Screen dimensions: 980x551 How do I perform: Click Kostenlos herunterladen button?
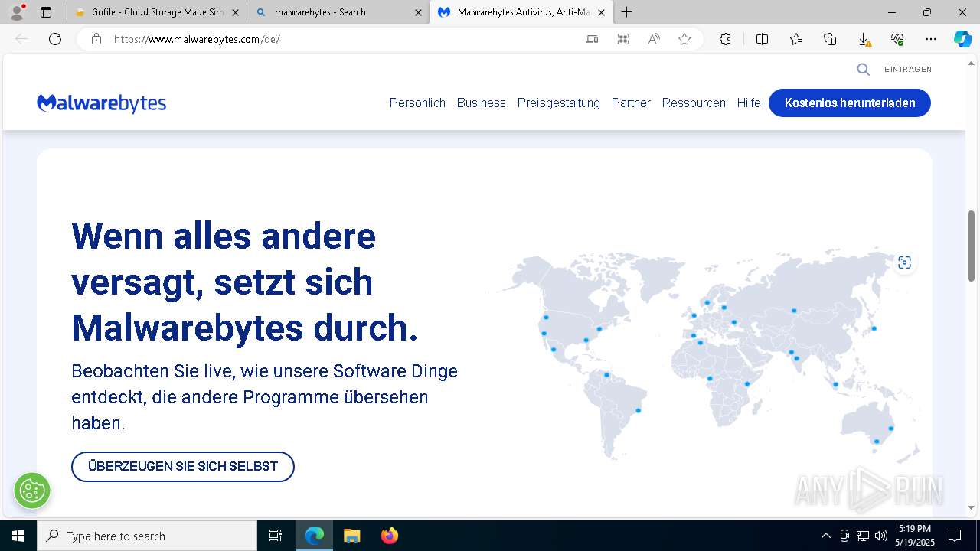click(x=850, y=103)
